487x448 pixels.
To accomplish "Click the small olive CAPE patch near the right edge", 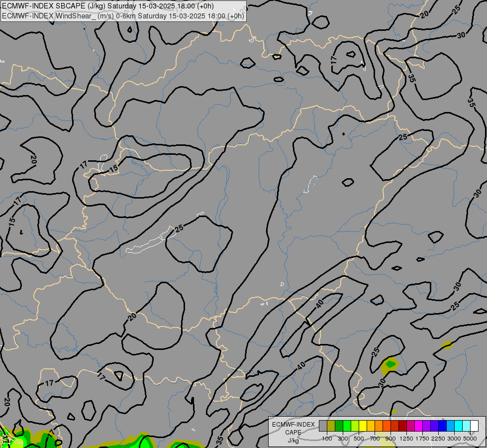I will click(447, 344).
